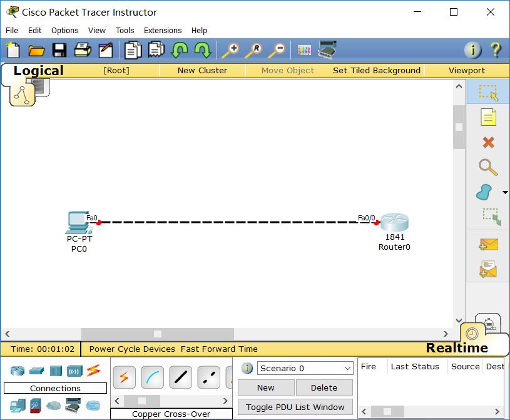Redo with the right green arrow

(x=203, y=50)
